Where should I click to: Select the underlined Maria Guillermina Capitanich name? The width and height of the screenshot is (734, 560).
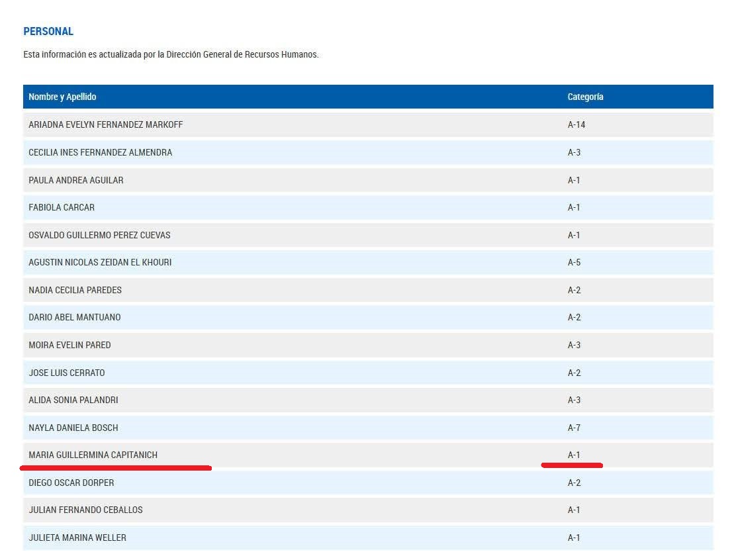click(x=93, y=455)
